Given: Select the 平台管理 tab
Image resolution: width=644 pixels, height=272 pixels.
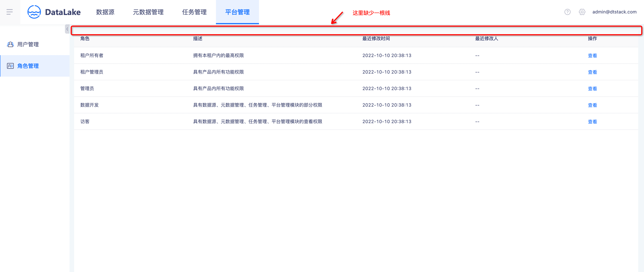Looking at the screenshot, I should (x=237, y=12).
